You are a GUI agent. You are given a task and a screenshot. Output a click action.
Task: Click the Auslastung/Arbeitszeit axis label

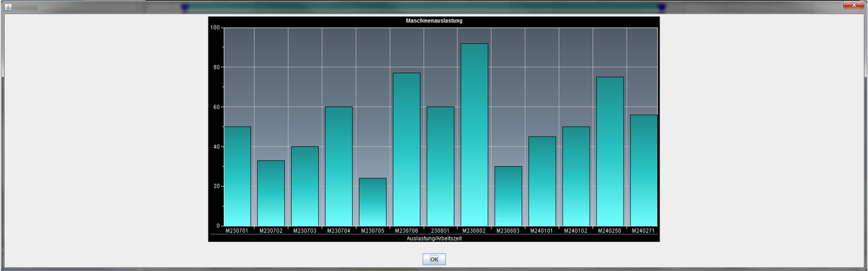click(x=434, y=238)
